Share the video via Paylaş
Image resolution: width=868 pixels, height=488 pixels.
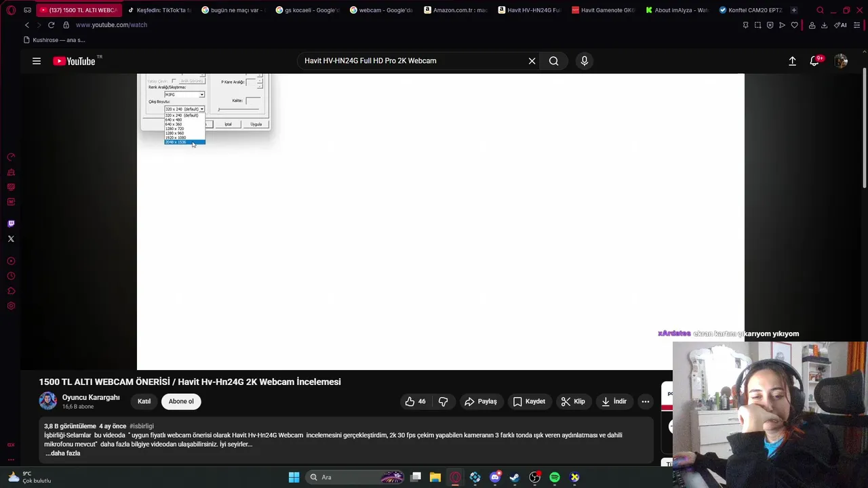coord(481,401)
